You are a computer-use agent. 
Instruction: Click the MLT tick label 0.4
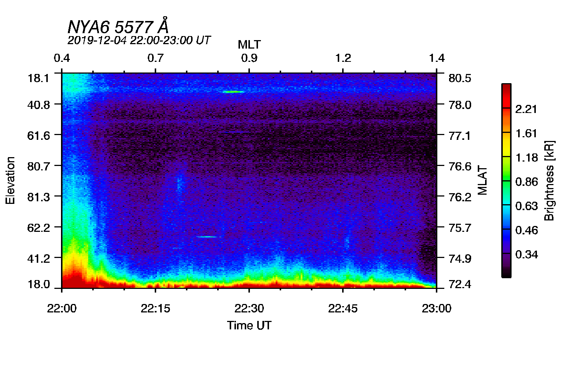62,58
